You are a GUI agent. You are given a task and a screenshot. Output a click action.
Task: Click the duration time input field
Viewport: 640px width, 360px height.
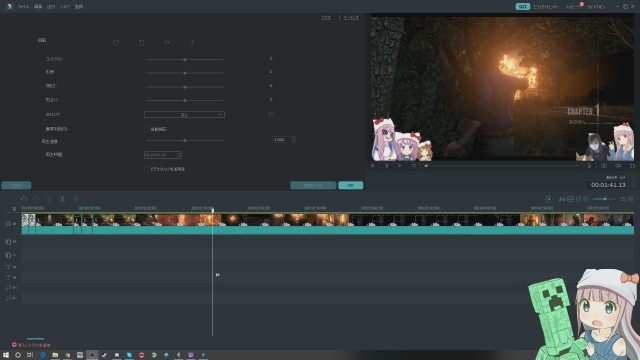pos(162,155)
